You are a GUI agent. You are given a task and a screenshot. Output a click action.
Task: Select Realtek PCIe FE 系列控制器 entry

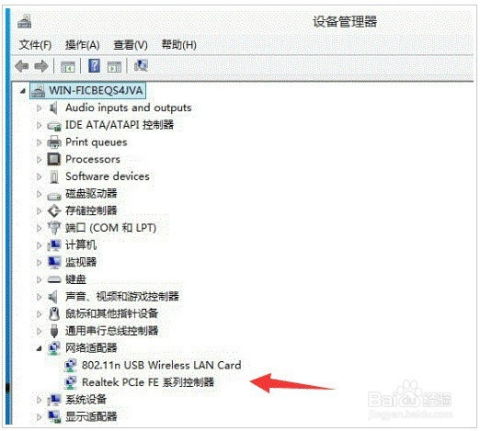148,382
